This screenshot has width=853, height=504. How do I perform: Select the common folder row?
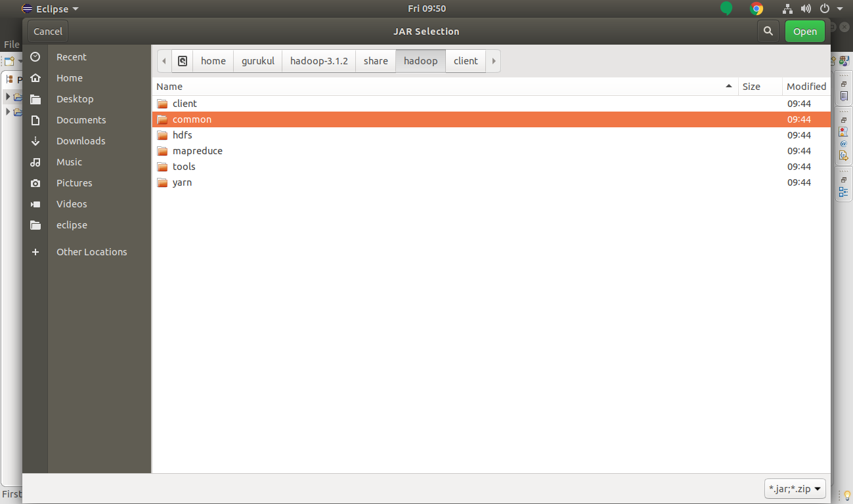click(x=491, y=119)
